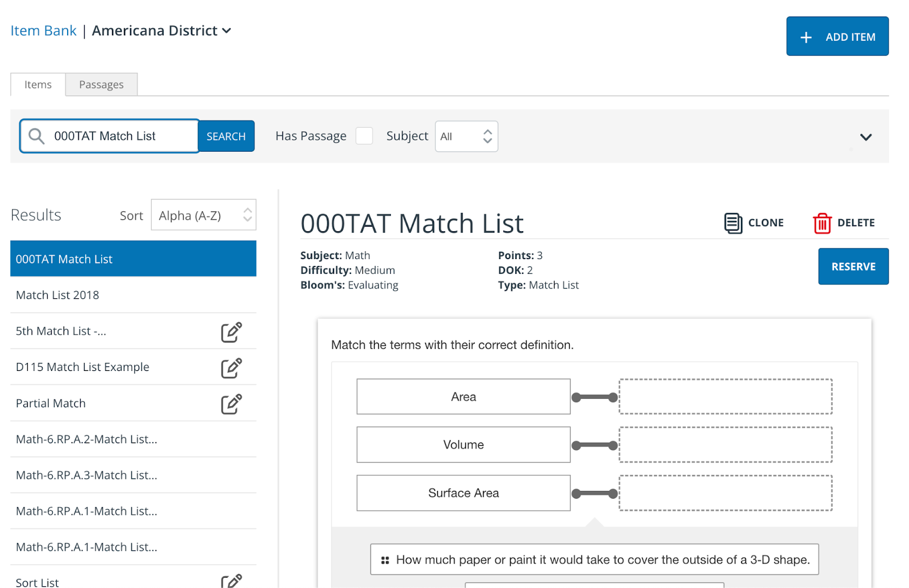Click the DOK: 2 detail
Screen dimensions: 909x588
pos(515,270)
